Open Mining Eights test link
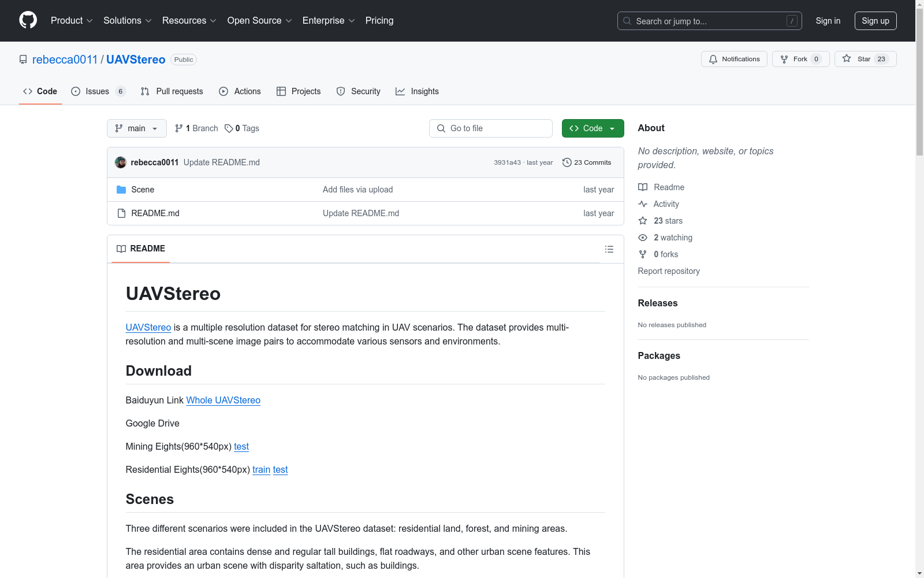This screenshot has height=578, width=924. pos(241,446)
